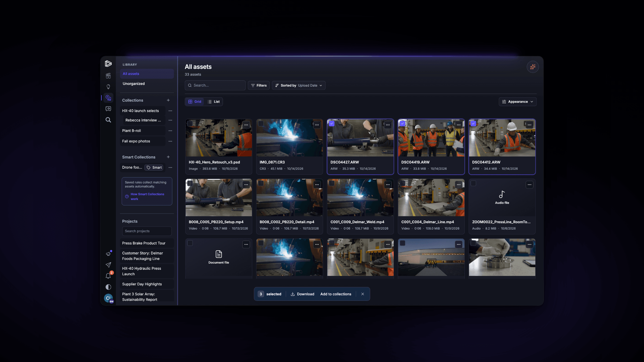Click the Search projects field
644x362 pixels.
tap(147, 231)
